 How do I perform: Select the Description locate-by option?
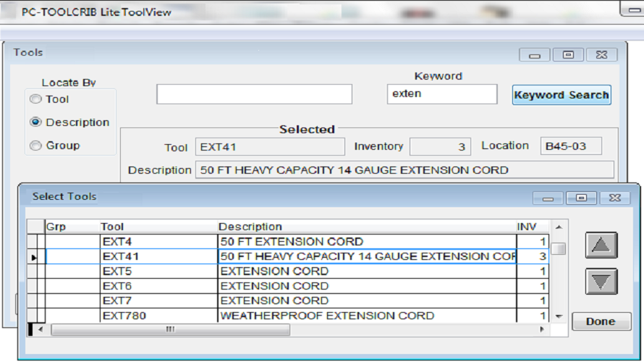[35, 122]
